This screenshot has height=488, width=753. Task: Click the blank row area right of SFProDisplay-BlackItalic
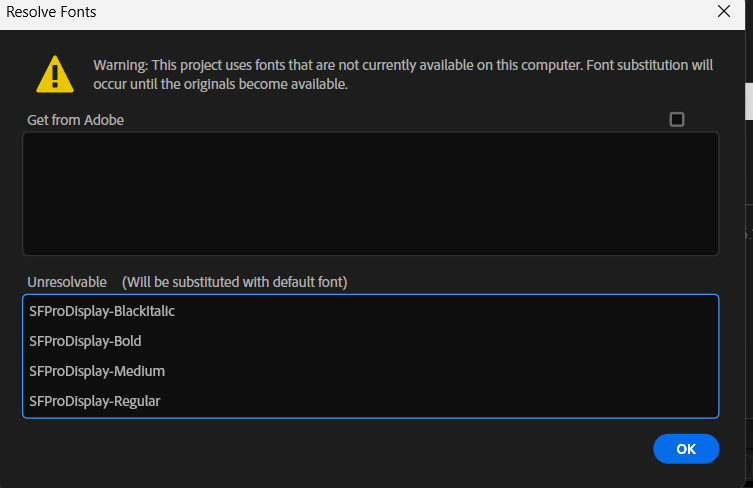click(450, 311)
